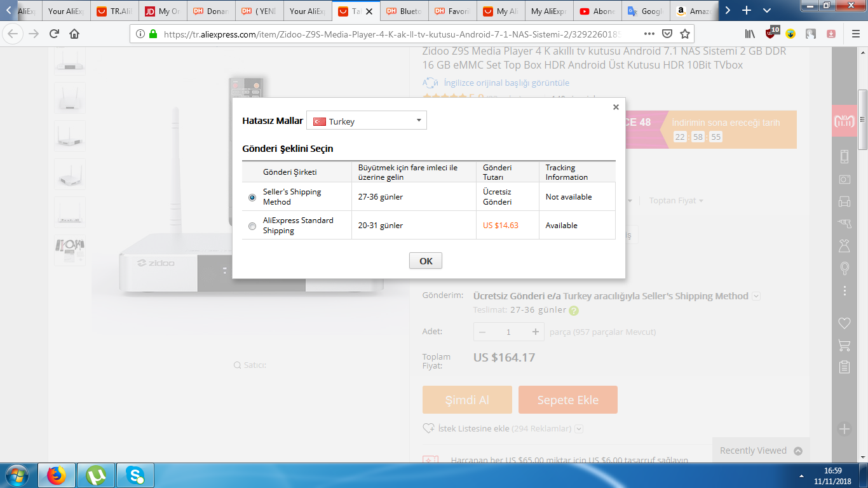The width and height of the screenshot is (868, 488).
Task: Click İngilizce orijinal başlığı görüntüle link
Action: [x=506, y=83]
